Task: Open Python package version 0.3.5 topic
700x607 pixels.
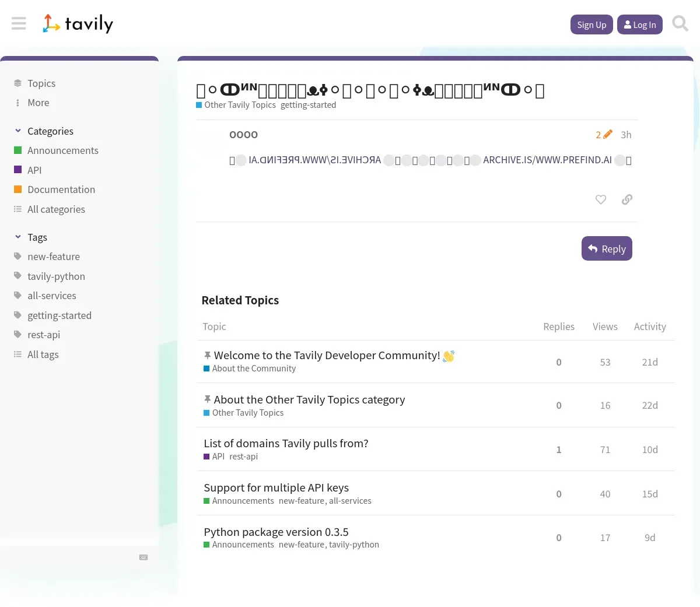Action: point(276,532)
